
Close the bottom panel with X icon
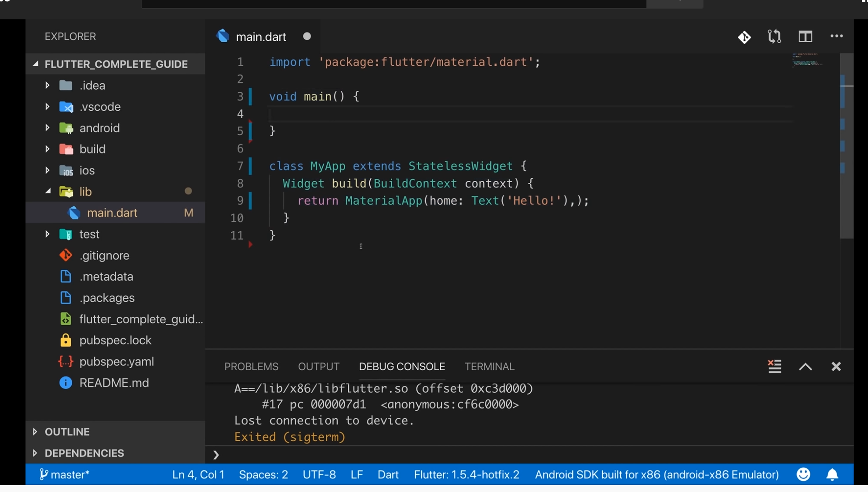(x=836, y=366)
